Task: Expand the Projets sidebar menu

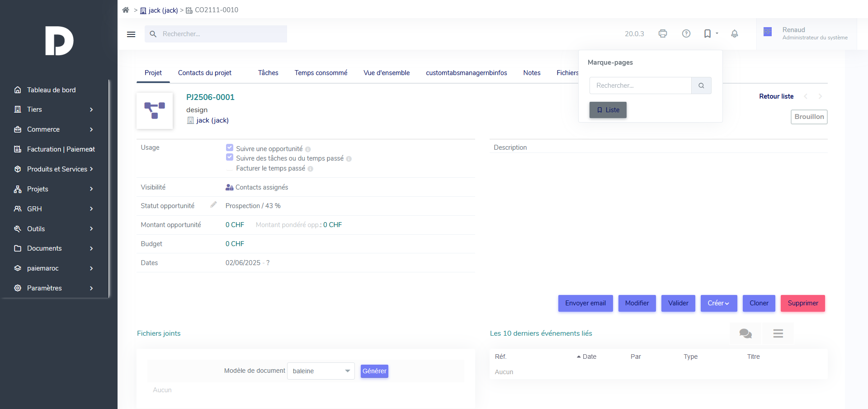Action: pyautogui.click(x=54, y=189)
